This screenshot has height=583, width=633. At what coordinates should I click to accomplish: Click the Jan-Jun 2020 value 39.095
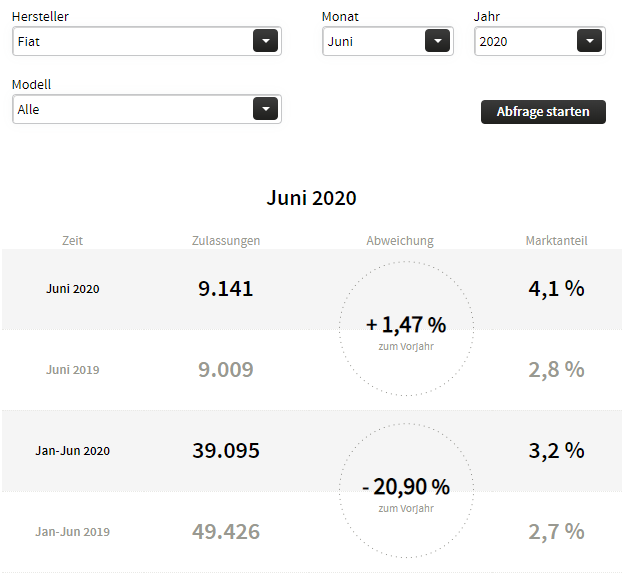(226, 451)
